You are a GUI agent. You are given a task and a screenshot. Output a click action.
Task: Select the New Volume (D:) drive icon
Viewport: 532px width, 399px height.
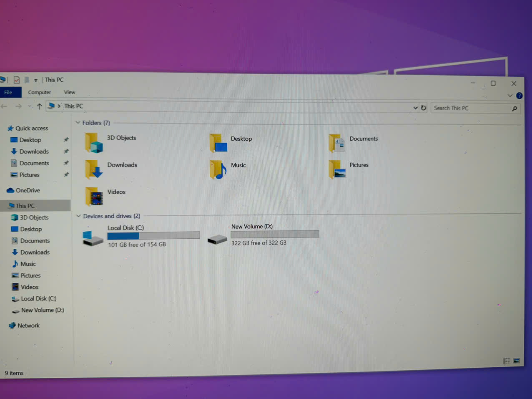217,239
